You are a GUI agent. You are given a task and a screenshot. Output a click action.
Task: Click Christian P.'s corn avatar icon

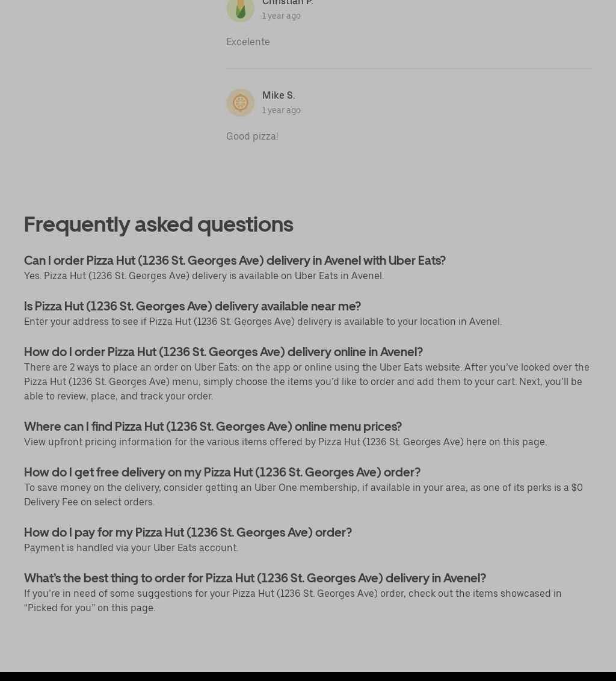[240, 9]
